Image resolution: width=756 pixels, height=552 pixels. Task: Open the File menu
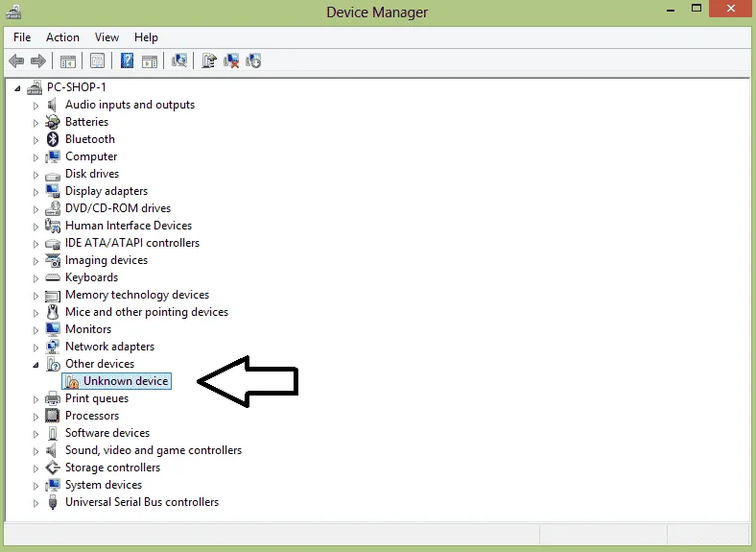coord(22,37)
